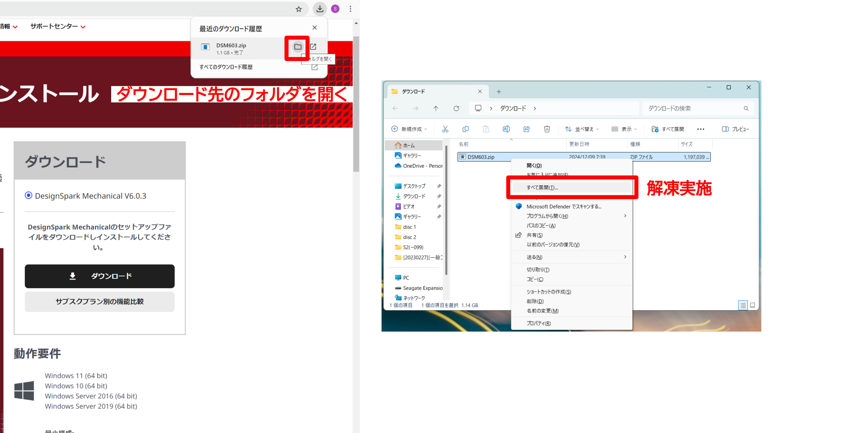
Task: Select DesignSpark Mechanical V6.0.3 radio button
Action: [28, 195]
